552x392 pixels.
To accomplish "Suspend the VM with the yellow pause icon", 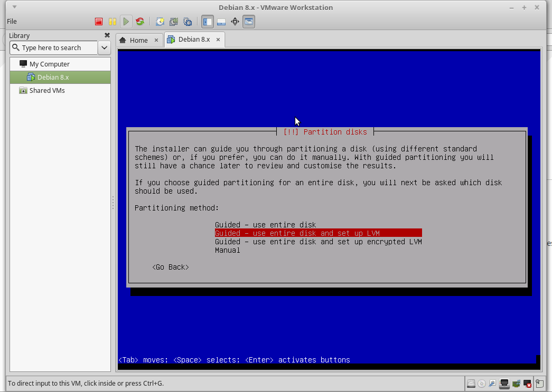I will (113, 22).
